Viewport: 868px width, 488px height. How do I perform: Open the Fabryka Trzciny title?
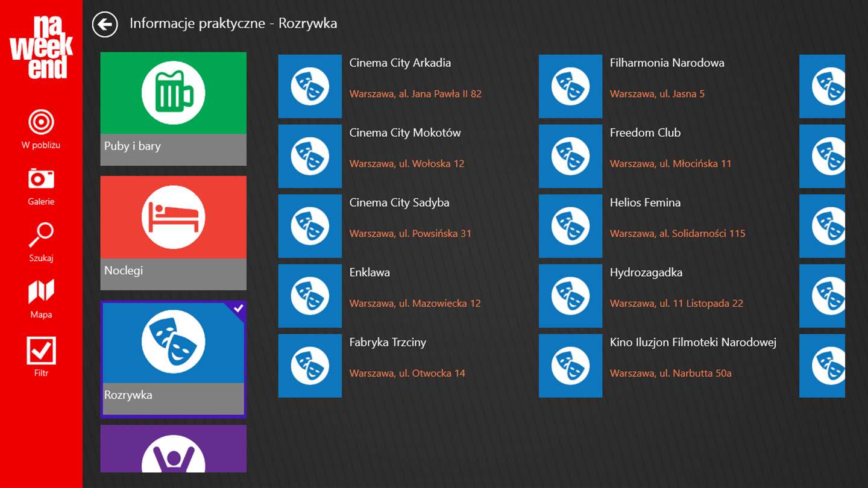tap(388, 342)
